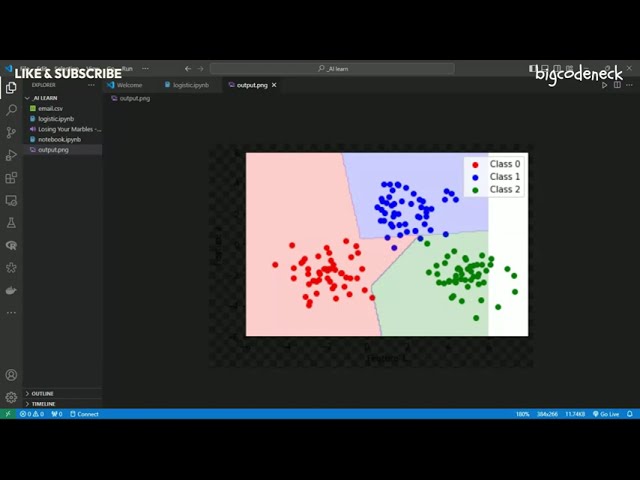Open the Explorer view in activity bar
The width and height of the screenshot is (640, 480).
(11, 87)
